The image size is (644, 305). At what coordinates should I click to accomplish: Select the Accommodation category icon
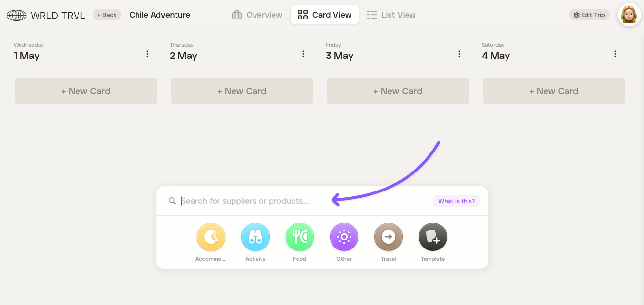211,237
